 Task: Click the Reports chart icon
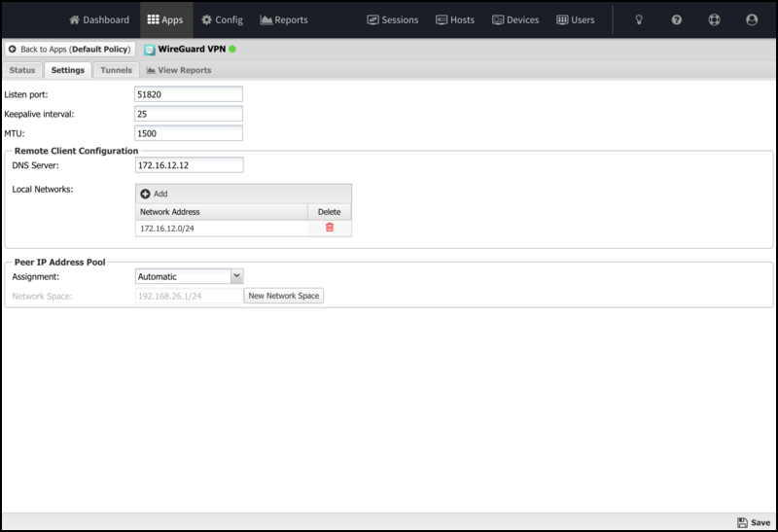tap(265, 19)
